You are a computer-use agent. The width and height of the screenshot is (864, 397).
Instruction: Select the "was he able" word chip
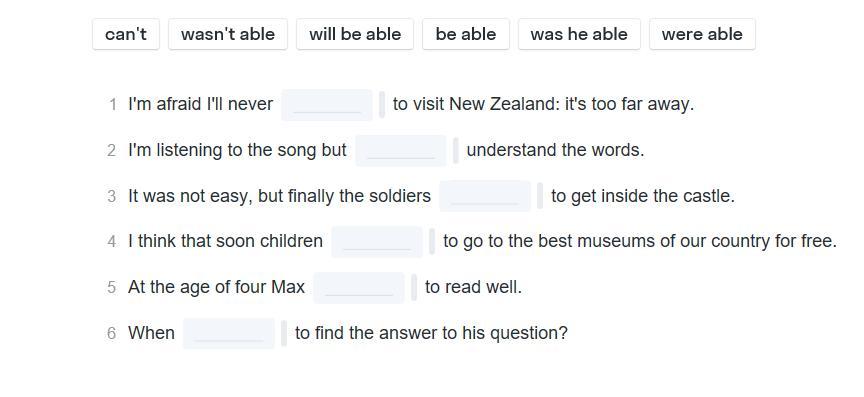pyautogui.click(x=579, y=34)
